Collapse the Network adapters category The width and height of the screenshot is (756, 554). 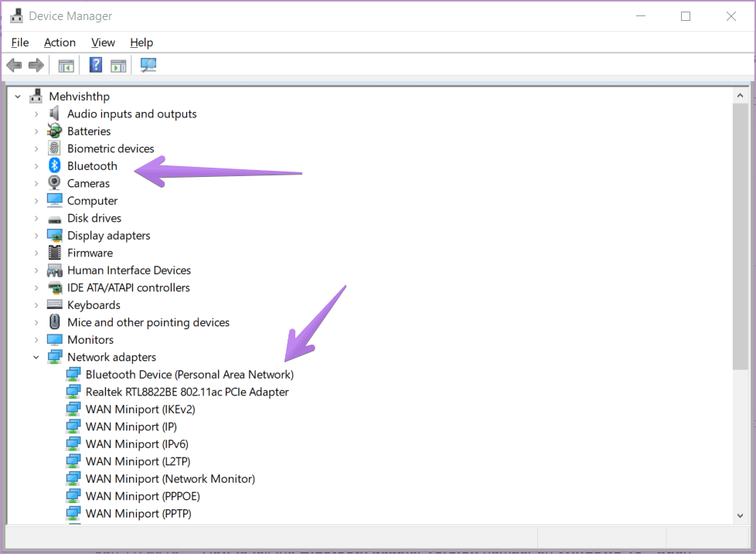pos(36,357)
